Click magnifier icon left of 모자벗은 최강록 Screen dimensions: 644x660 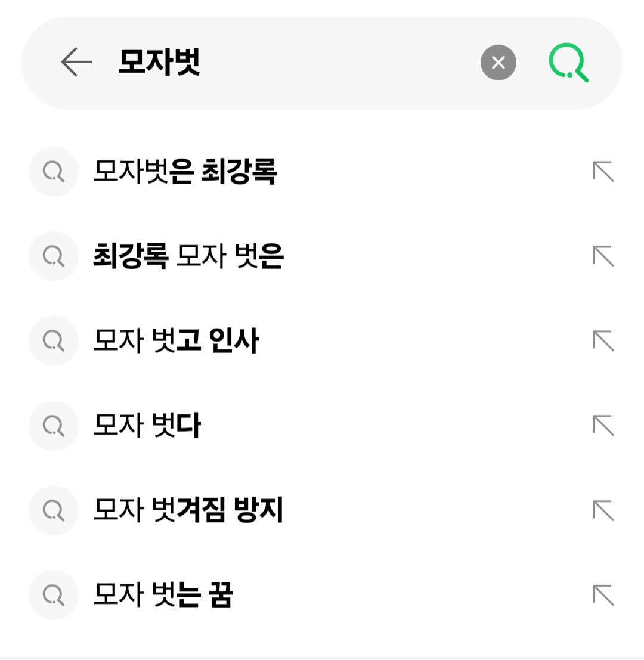pos(54,172)
